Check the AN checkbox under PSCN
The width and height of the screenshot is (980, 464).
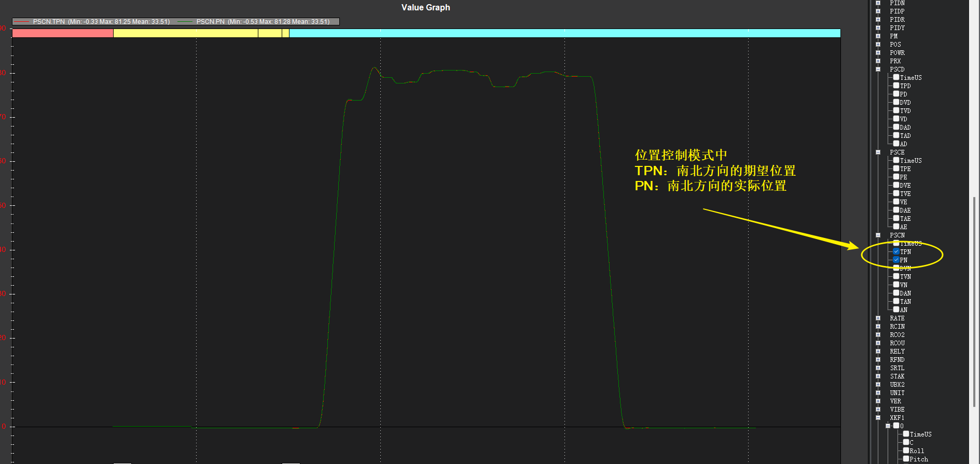click(896, 310)
